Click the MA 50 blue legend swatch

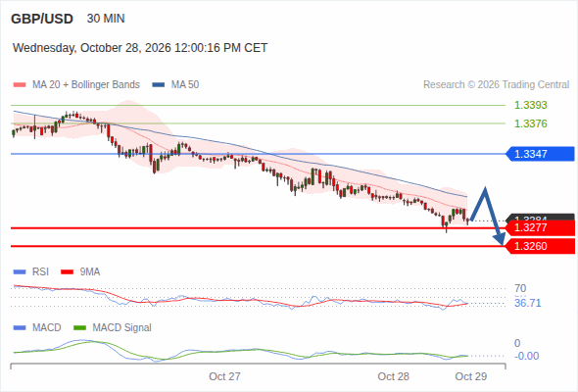[159, 85]
